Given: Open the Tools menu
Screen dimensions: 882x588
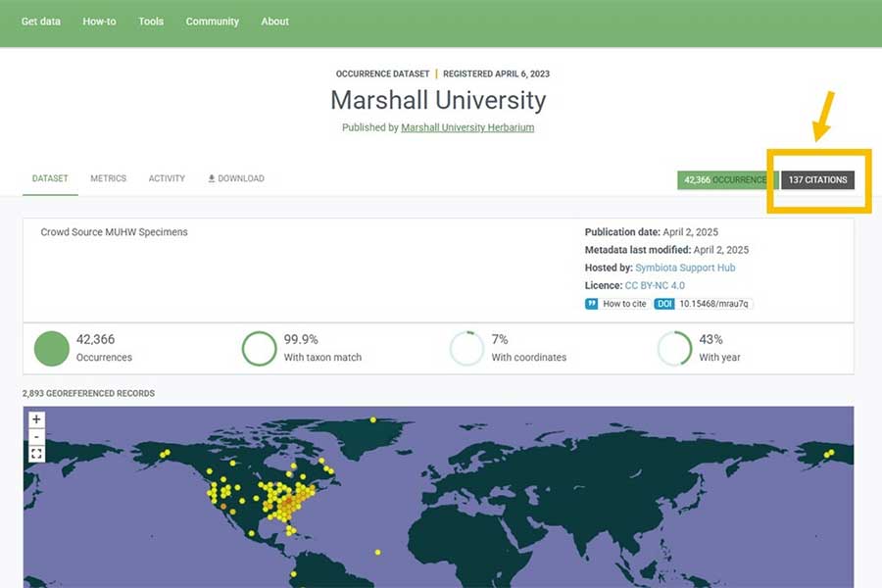Looking at the screenshot, I should coord(151,22).
